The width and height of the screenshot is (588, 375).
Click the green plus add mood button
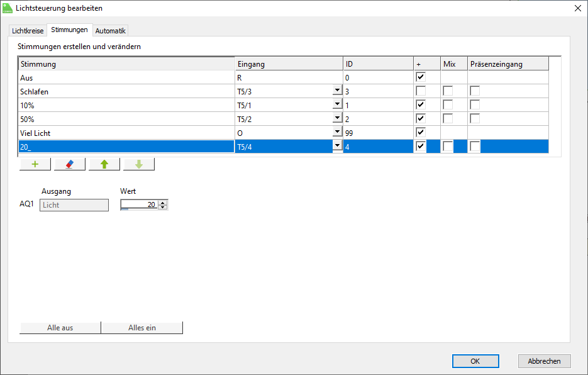[x=35, y=164]
